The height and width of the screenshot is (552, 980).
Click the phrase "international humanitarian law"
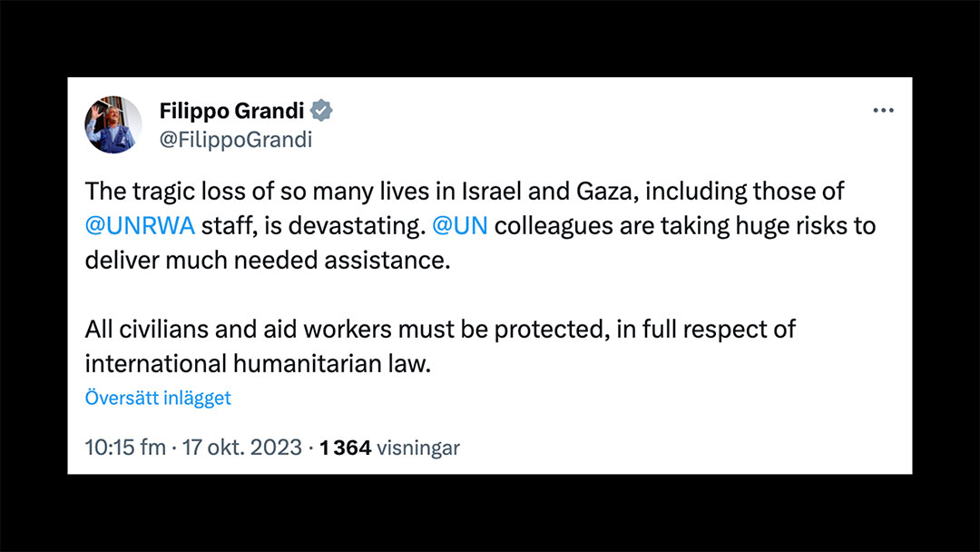click(254, 363)
